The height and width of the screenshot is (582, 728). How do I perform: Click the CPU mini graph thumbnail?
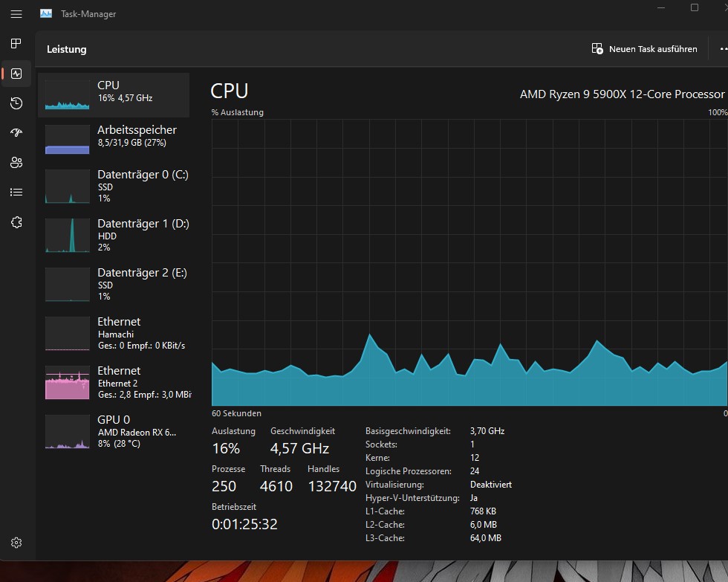[x=68, y=94]
